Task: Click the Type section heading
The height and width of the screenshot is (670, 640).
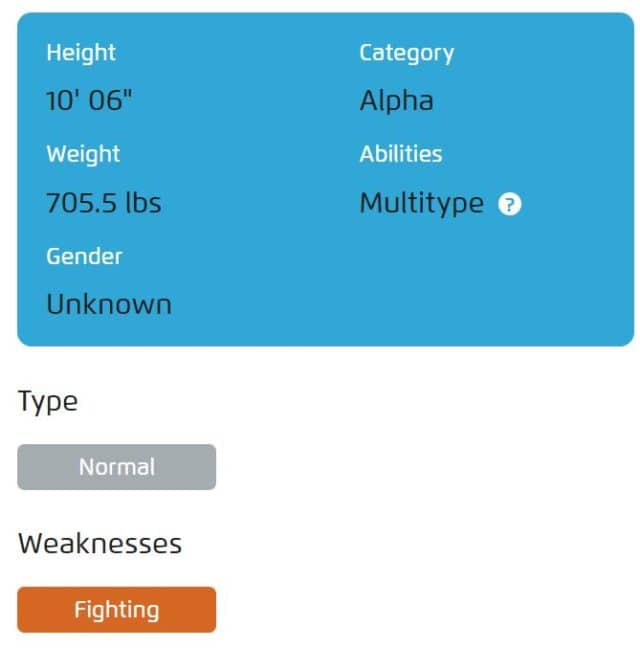Action: coord(47,402)
